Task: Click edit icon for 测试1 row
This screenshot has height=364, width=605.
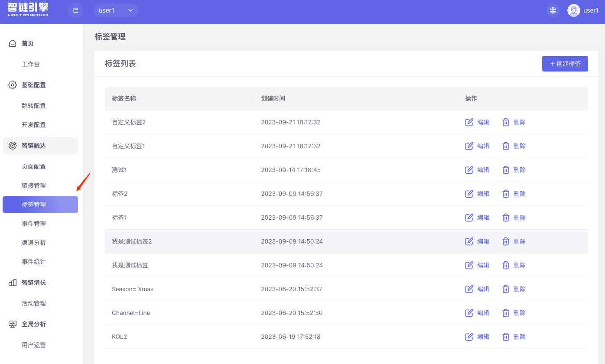Action: pos(469,170)
